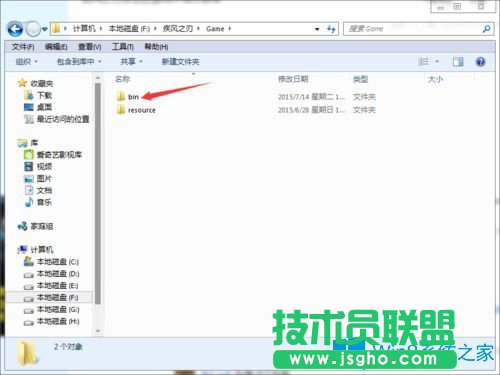500x375 pixels.
Task: Open 爱奇艺影视库 library
Action: tap(59, 155)
